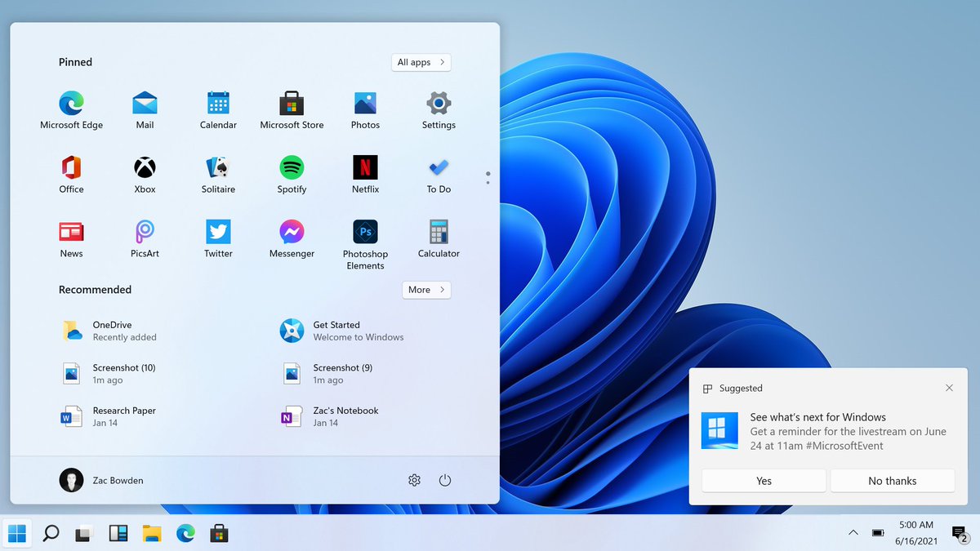Expand hidden system tray icons
Image resolution: width=980 pixels, height=551 pixels.
pyautogui.click(x=853, y=533)
